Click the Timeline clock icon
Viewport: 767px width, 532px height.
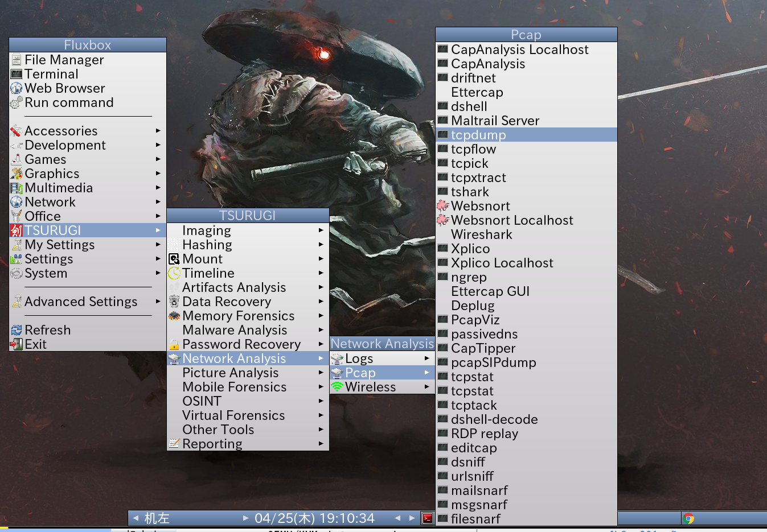(174, 273)
